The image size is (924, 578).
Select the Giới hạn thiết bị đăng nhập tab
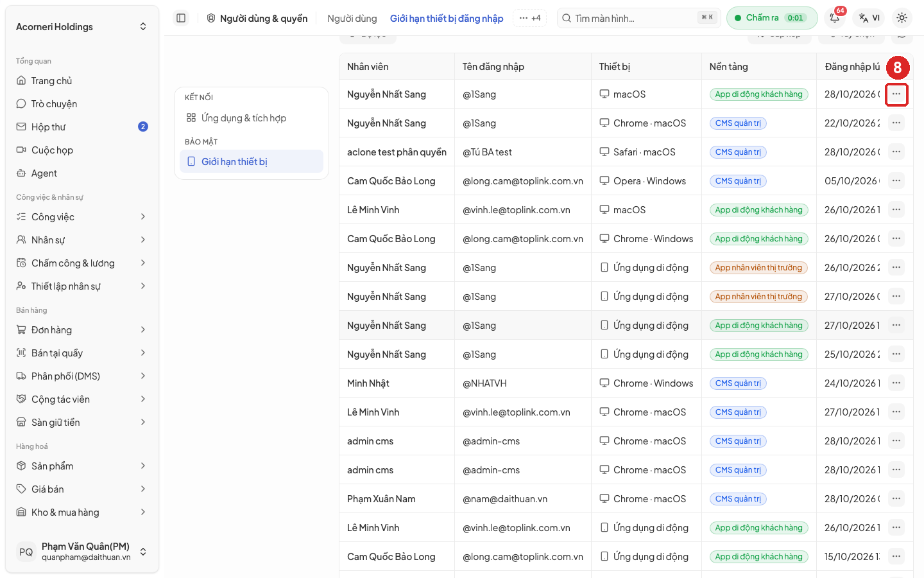(x=447, y=19)
